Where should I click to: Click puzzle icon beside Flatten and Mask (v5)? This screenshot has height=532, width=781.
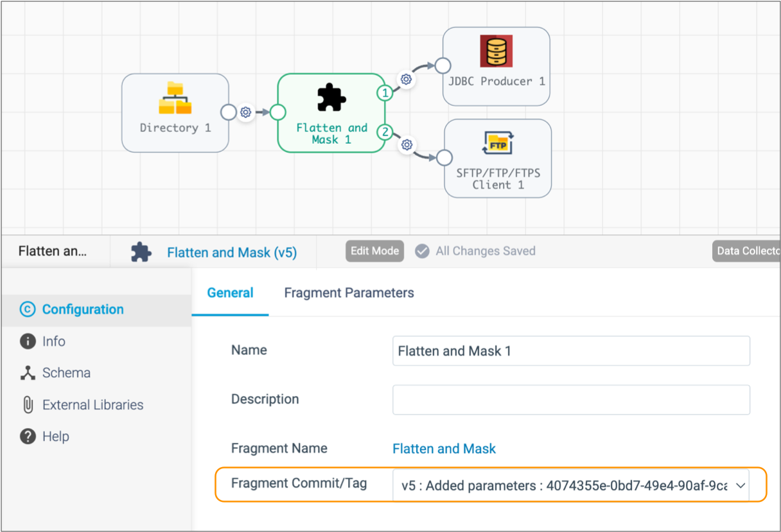click(x=141, y=252)
